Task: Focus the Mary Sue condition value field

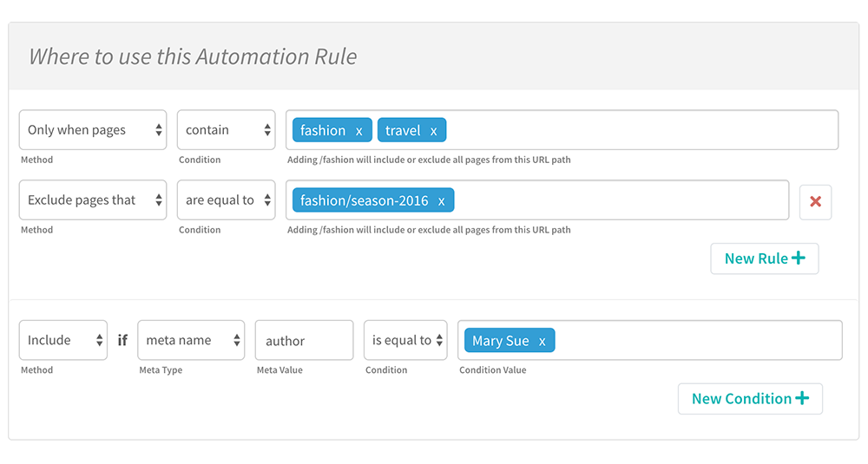Action: (694, 341)
